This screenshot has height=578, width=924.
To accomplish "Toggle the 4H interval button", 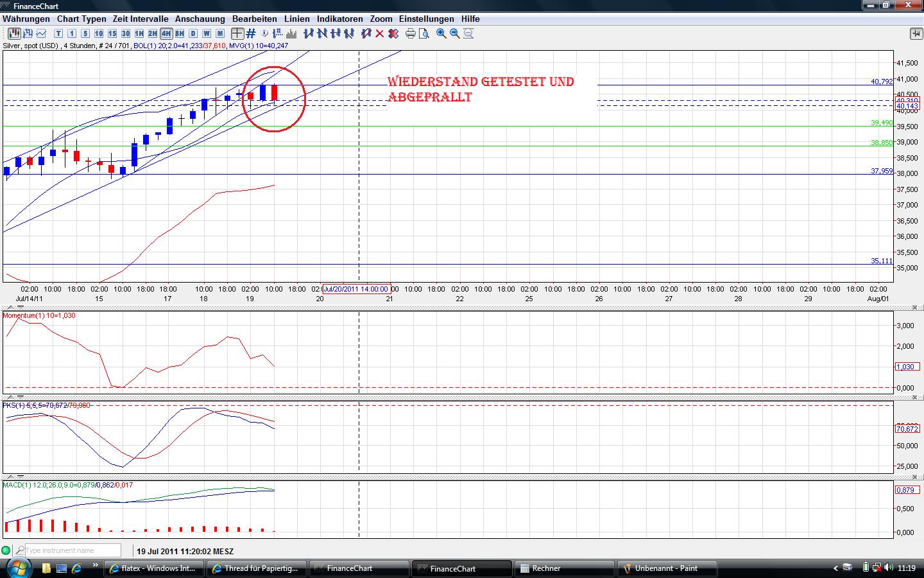I will 166,33.
